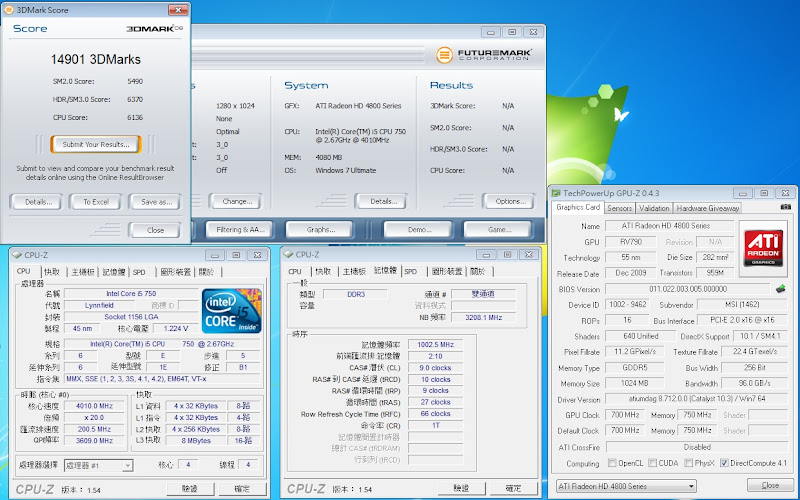The image size is (800, 500).
Task: Open Hardware Giveaway tab in GPU-Z
Action: 708,208
